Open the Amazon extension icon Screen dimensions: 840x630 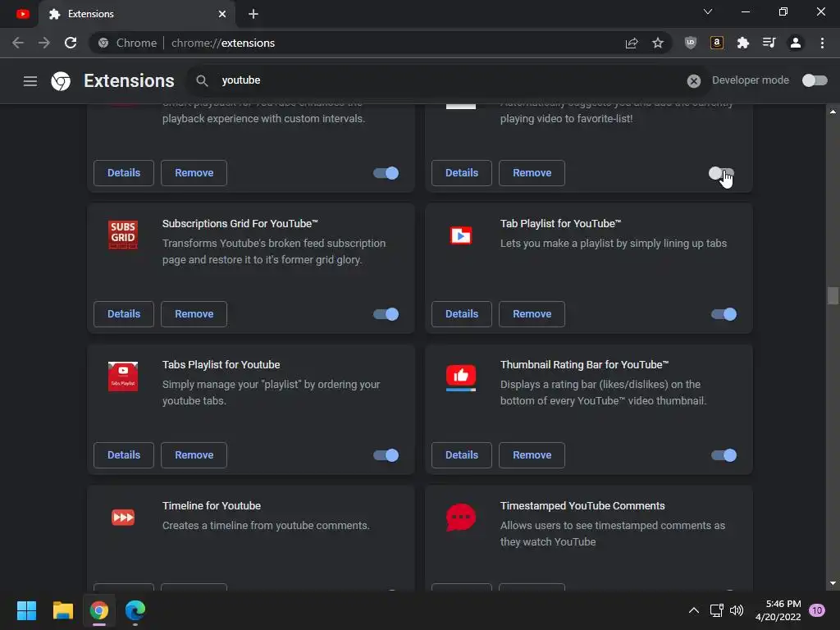pos(717,43)
